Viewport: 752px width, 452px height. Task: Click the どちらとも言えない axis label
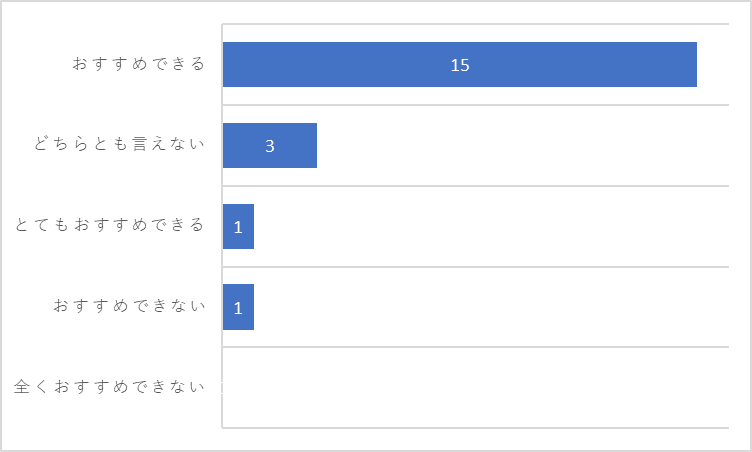click(x=119, y=144)
